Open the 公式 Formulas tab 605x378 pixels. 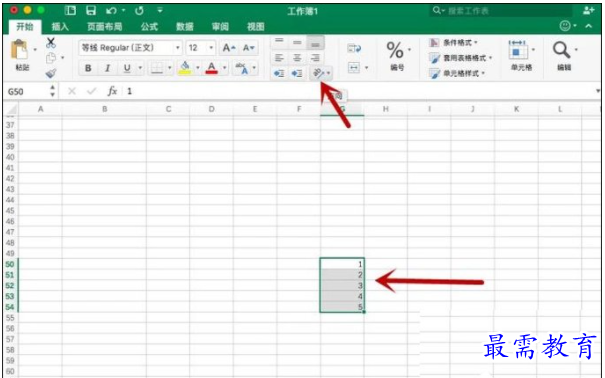tap(149, 27)
